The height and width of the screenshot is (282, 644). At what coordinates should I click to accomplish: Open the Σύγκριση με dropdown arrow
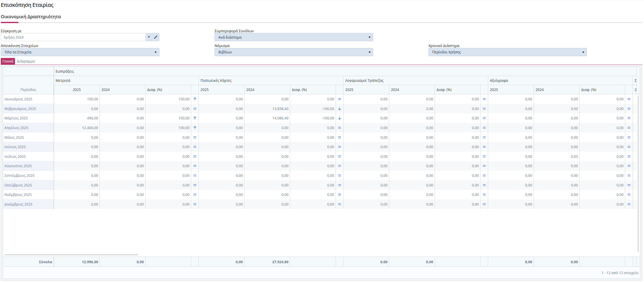pos(149,37)
